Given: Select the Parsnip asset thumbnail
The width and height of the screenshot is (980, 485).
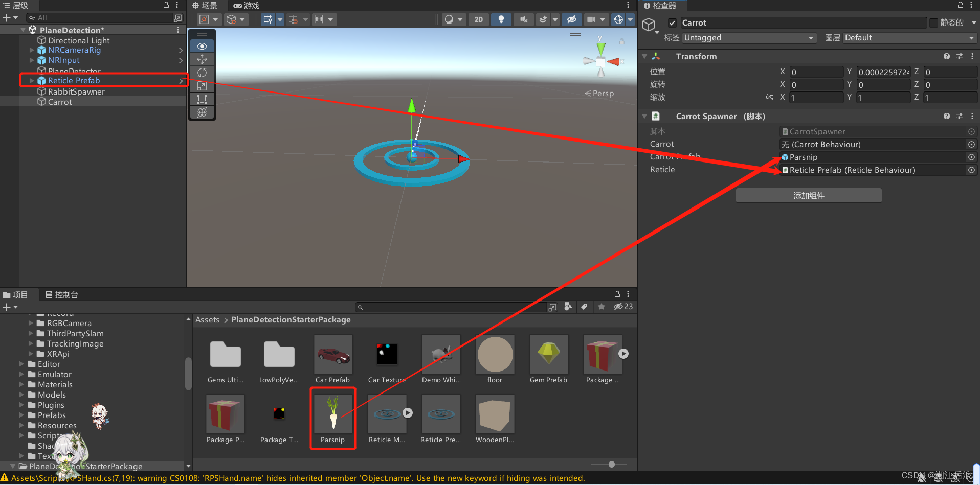Looking at the screenshot, I should 332,413.
